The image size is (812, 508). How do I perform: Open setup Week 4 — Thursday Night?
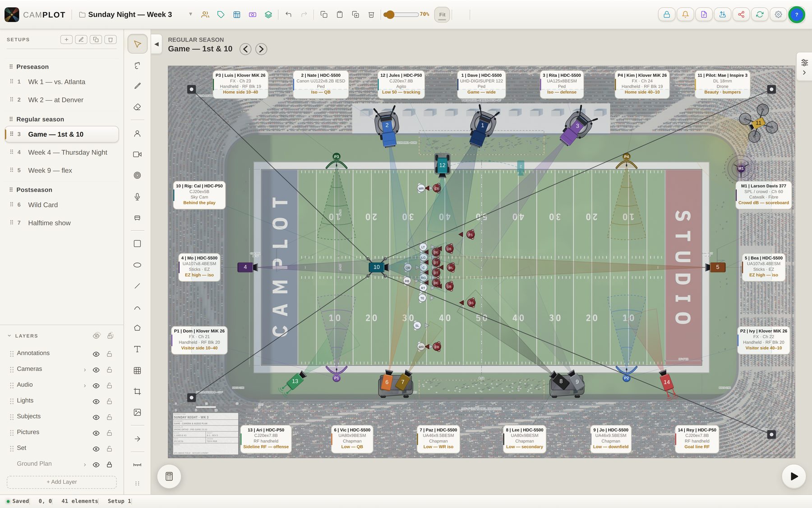[62, 152]
